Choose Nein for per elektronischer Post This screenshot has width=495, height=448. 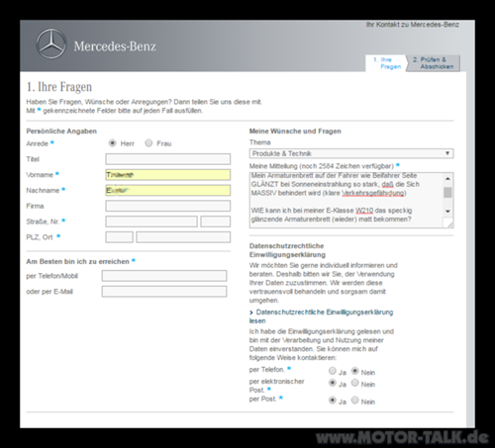coord(354,383)
